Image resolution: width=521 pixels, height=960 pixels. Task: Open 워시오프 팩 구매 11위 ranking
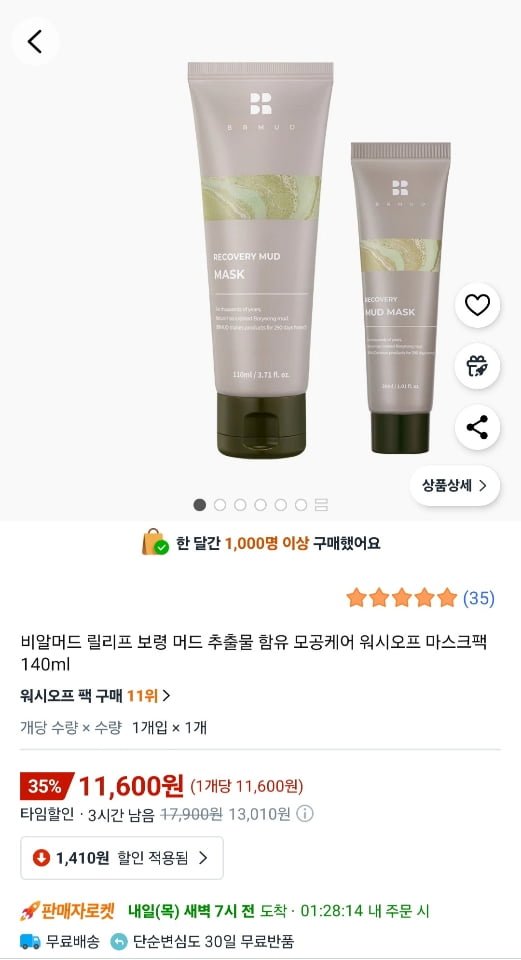point(95,696)
